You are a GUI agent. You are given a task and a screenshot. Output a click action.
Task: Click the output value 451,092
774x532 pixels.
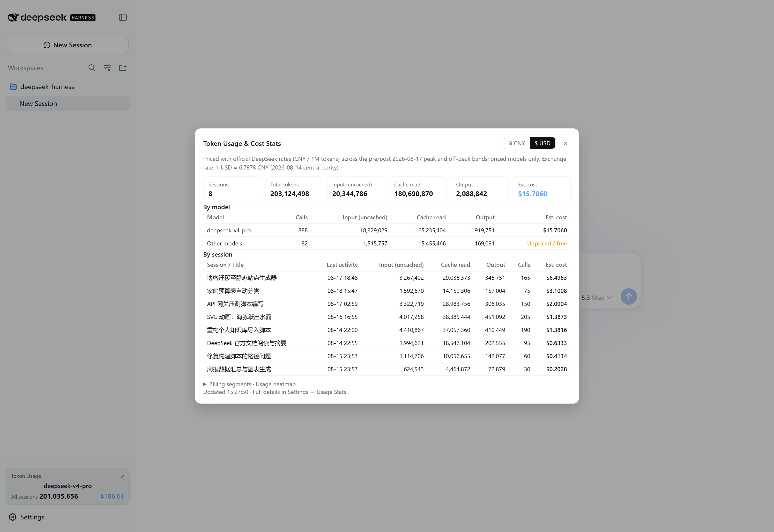tap(495, 317)
